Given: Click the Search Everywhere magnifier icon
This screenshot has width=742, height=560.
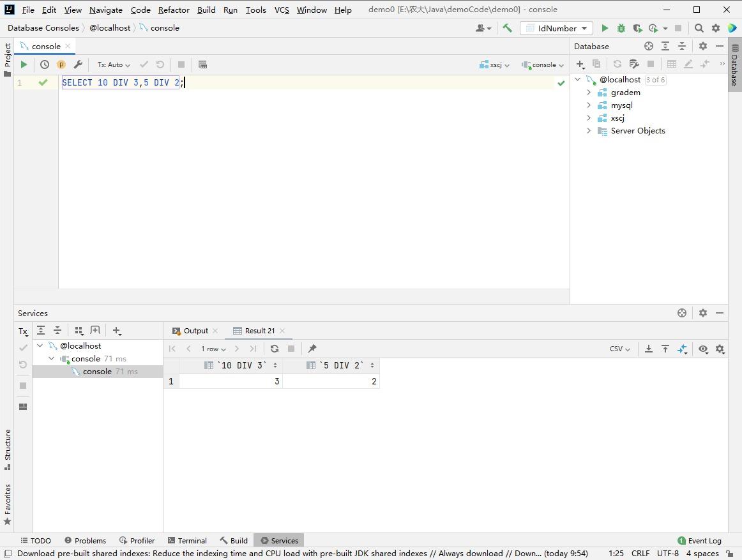Looking at the screenshot, I should 699,28.
